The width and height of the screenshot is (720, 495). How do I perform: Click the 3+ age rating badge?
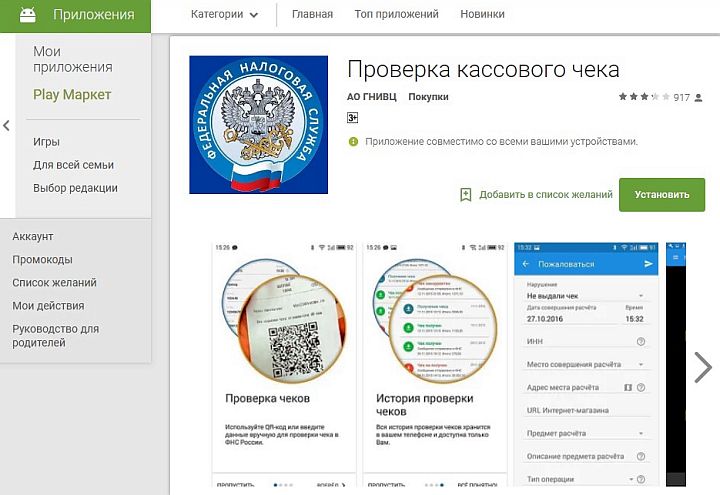(352, 118)
